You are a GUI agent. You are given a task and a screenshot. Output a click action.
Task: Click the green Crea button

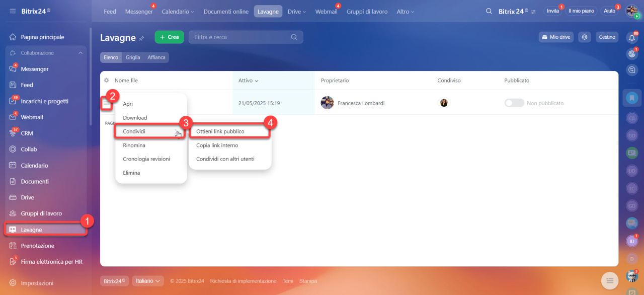[170, 37]
